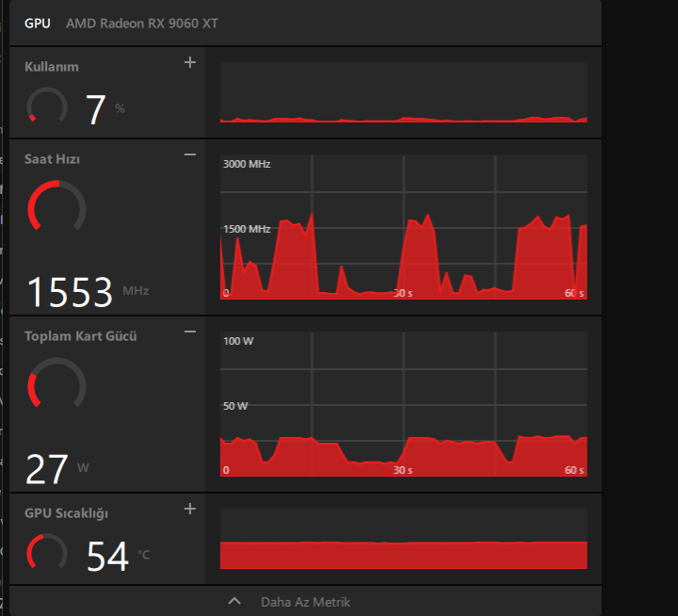Click the Toplam Kart Gücü label
Image resolution: width=678 pixels, height=616 pixels.
[80, 336]
